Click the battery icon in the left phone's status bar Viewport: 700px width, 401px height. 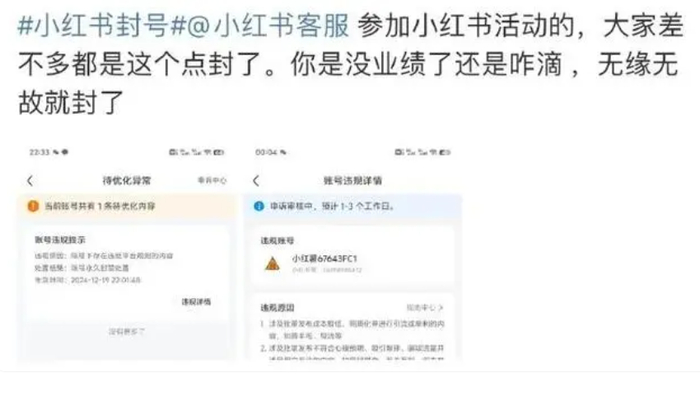219,152
